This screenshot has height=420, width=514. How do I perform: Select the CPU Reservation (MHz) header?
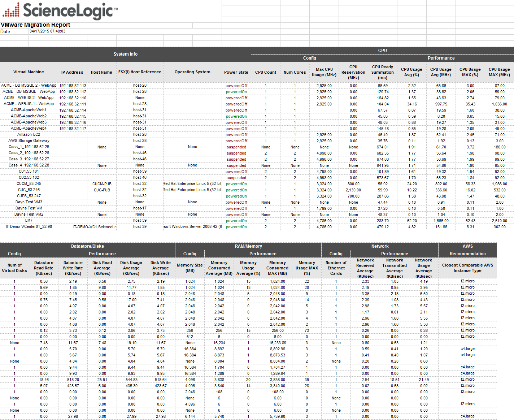[x=353, y=72]
